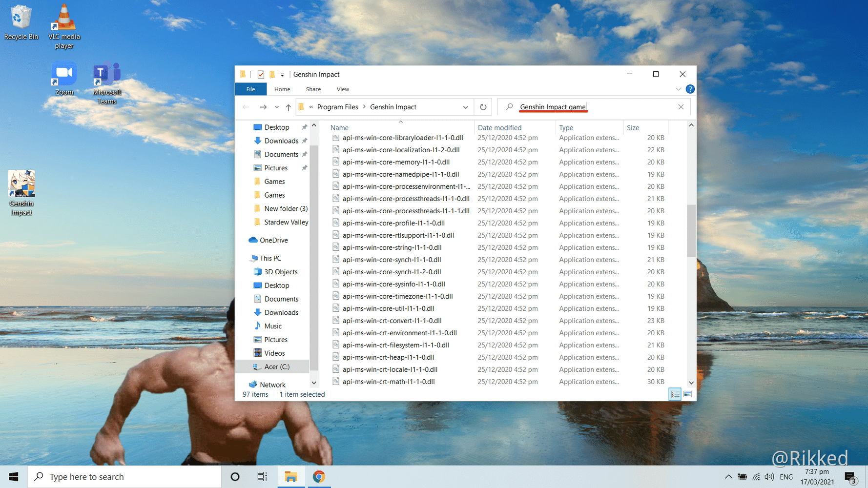The height and width of the screenshot is (488, 868).
Task: Open Microsoft Teams desktop shortcut
Action: 107,83
